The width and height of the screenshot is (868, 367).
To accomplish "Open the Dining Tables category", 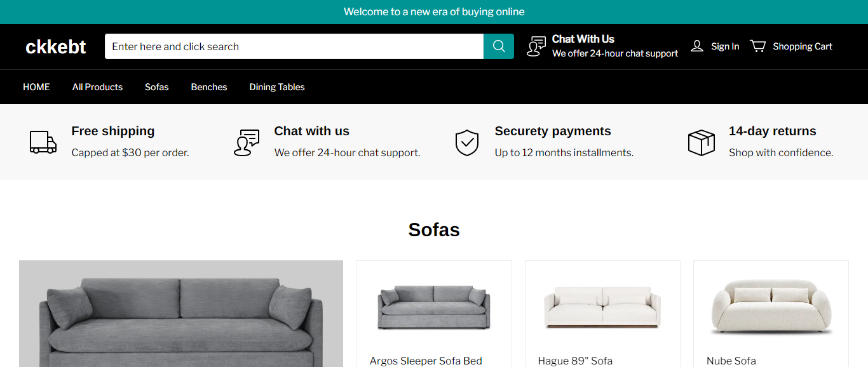I will pos(277,87).
